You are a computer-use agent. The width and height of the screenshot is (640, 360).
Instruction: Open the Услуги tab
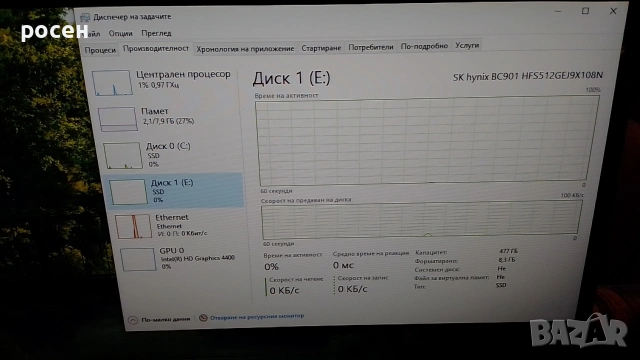(x=467, y=45)
